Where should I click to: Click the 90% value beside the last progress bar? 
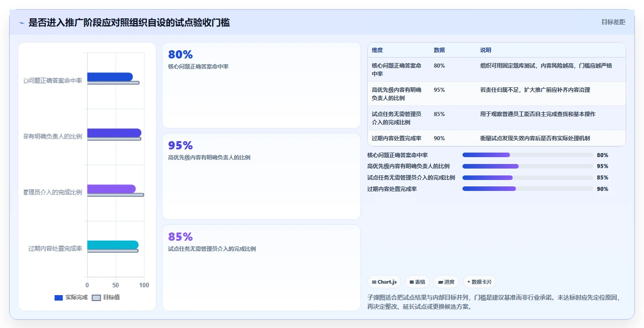point(602,189)
